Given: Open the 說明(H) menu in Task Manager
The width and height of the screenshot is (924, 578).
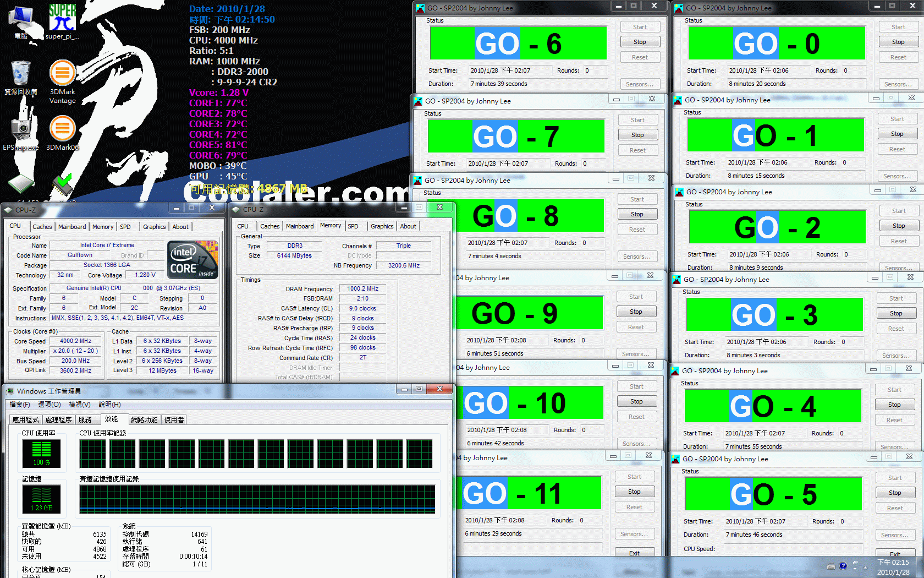Looking at the screenshot, I should [x=109, y=405].
